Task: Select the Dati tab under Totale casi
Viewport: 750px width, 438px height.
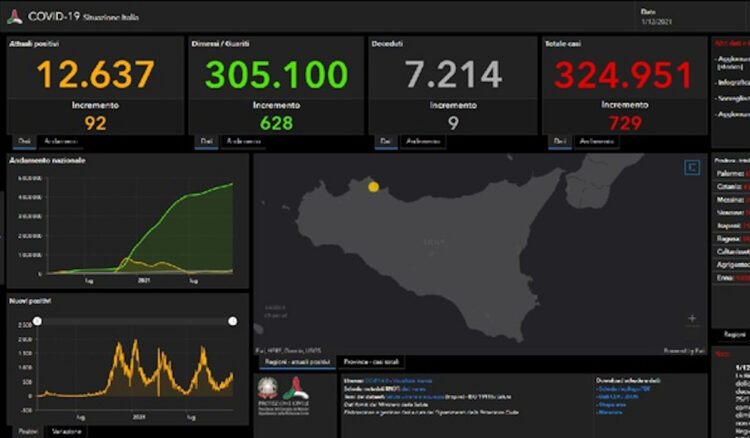Action: coord(561,142)
